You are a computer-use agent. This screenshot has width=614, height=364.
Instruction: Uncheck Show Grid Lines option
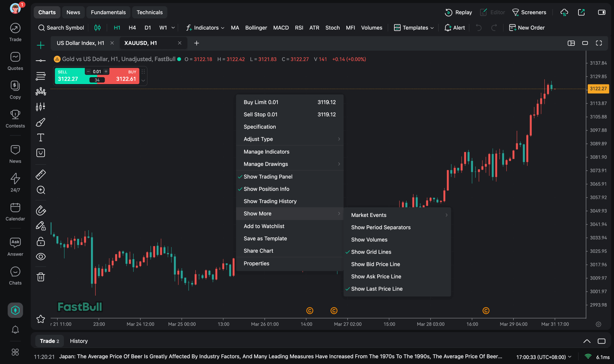pyautogui.click(x=371, y=252)
